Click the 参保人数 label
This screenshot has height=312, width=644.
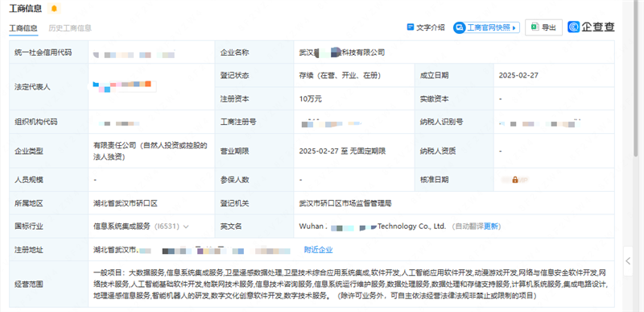(234, 180)
